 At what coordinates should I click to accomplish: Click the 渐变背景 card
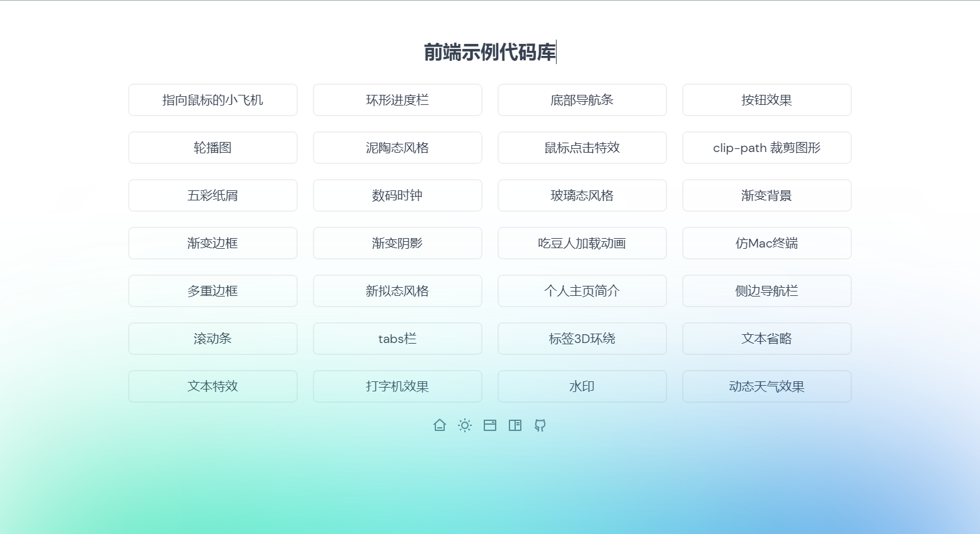point(767,195)
